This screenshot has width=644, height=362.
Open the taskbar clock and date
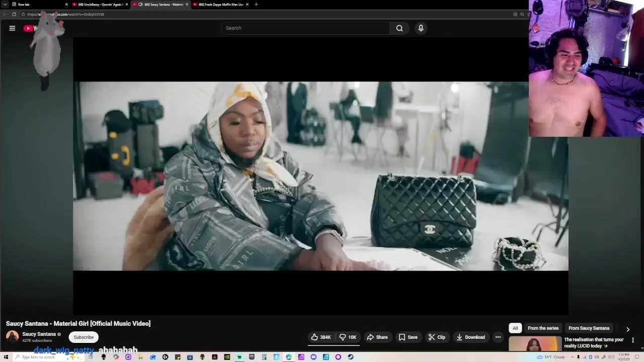click(x=624, y=357)
